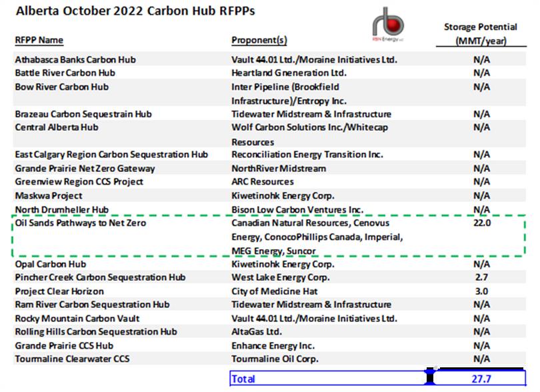Select 'Brazeau Carbon Sequestrain Hub' cell
Image resolution: width=540 pixels, height=392 pixels.
point(83,114)
